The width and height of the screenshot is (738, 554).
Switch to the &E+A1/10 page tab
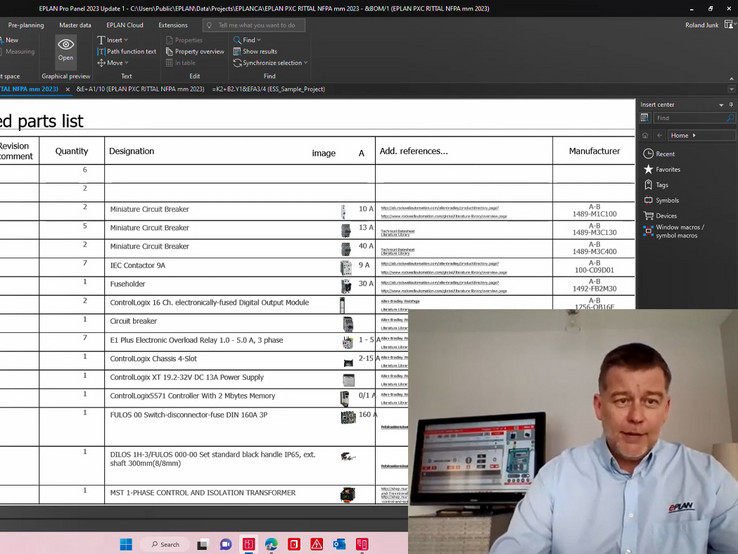[140, 89]
